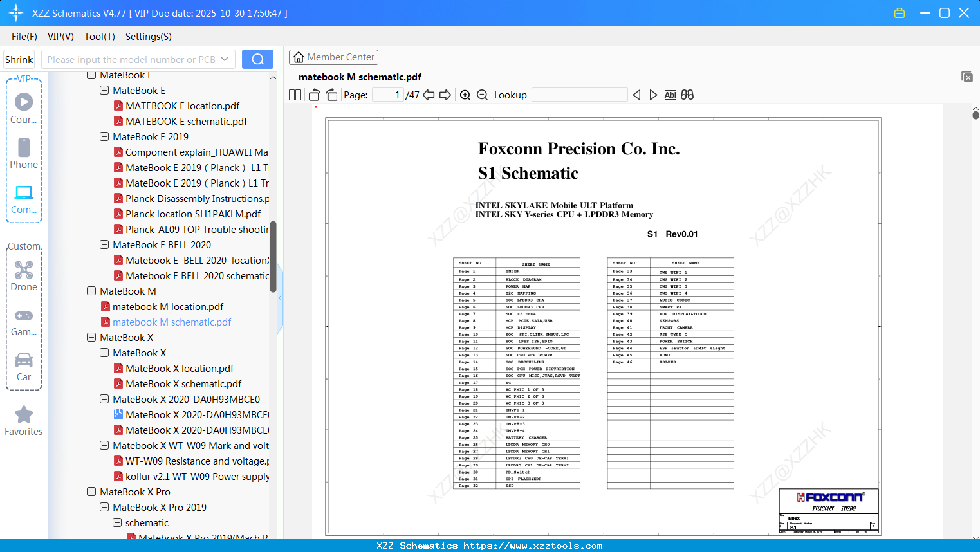
Task: Zoom out of the schematic
Action: tap(482, 95)
